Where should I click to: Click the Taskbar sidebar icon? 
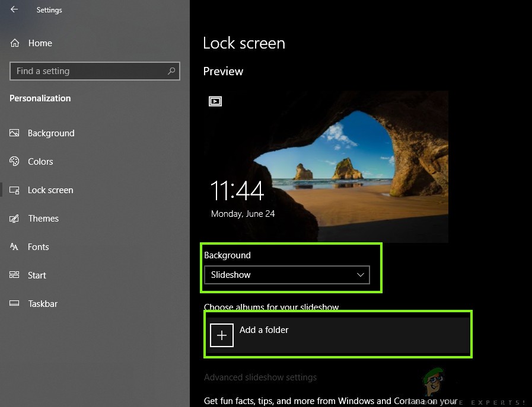(x=14, y=303)
